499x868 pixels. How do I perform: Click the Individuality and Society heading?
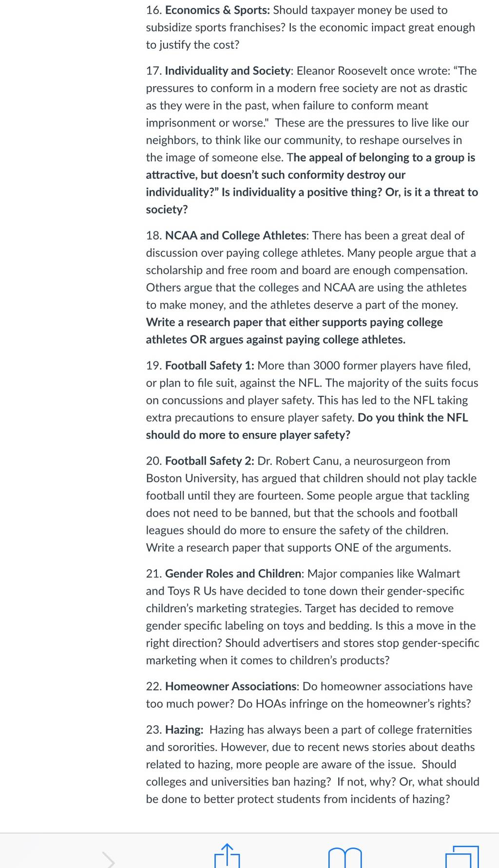(228, 71)
